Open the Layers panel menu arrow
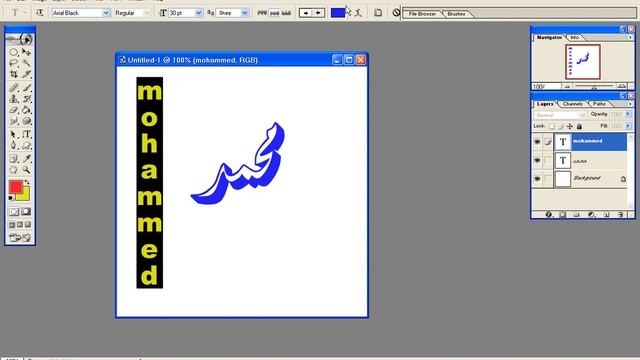 click(x=631, y=104)
